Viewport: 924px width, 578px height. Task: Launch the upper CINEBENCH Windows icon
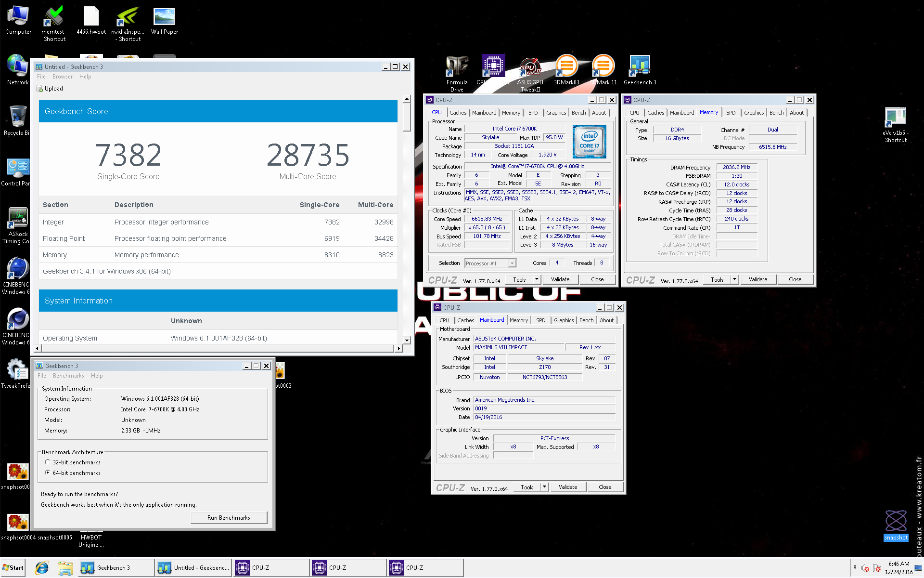point(16,276)
